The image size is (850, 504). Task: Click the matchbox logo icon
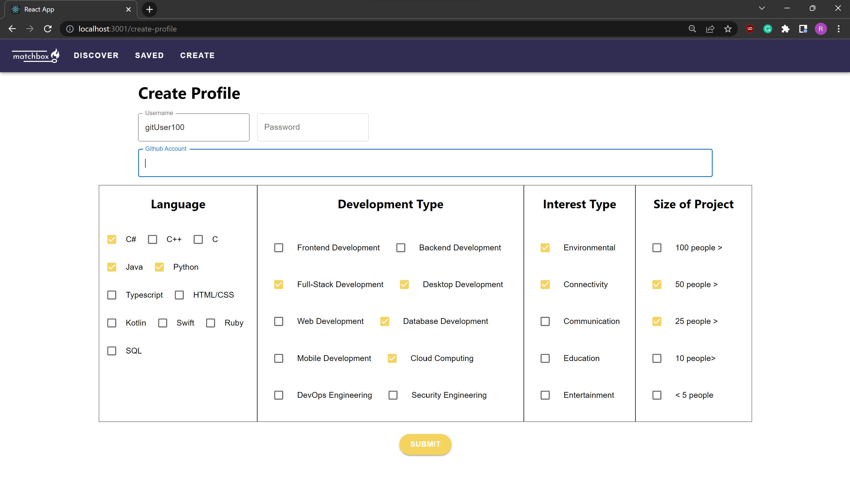pos(36,55)
